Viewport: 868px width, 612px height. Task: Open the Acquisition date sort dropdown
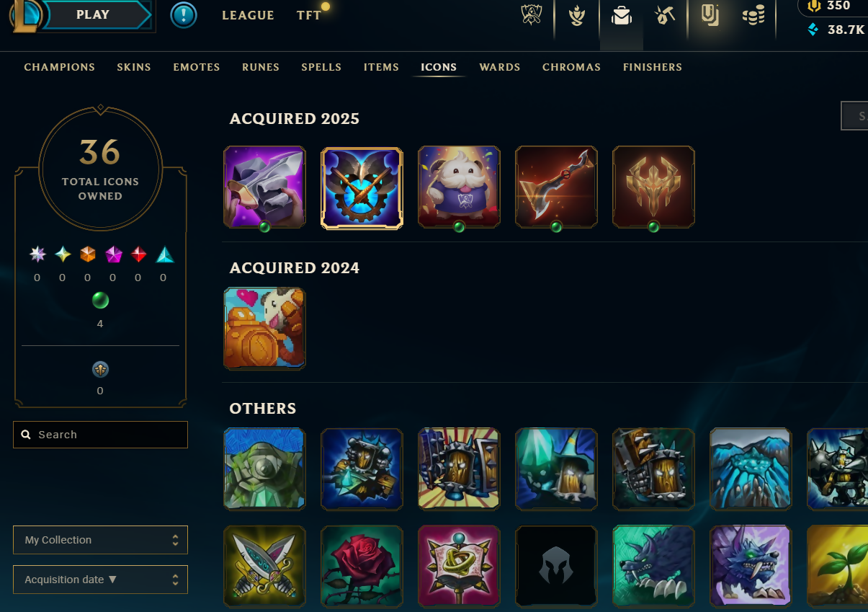click(100, 580)
